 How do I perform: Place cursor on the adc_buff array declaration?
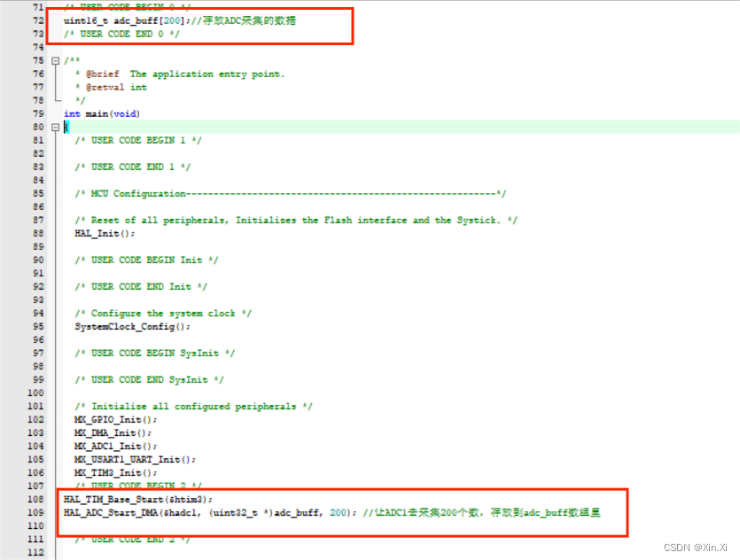(x=124, y=20)
